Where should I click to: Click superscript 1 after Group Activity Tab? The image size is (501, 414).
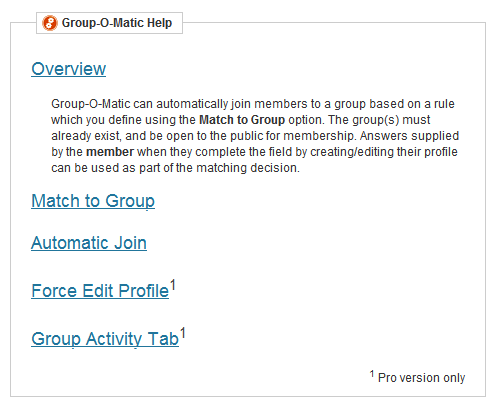click(x=183, y=333)
